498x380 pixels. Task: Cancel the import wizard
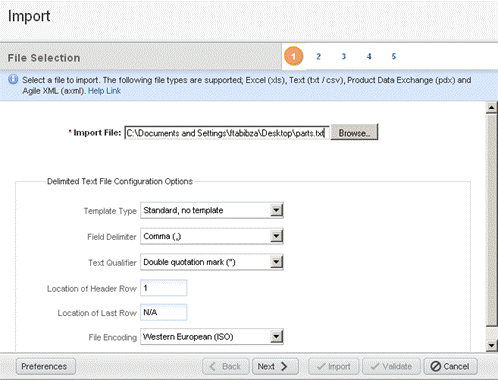tap(450, 366)
